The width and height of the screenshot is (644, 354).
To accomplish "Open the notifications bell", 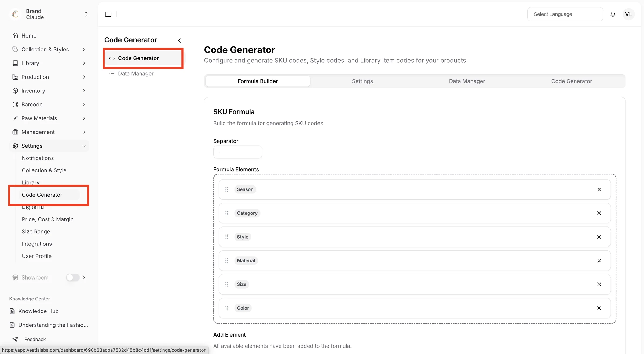I will 613,14.
